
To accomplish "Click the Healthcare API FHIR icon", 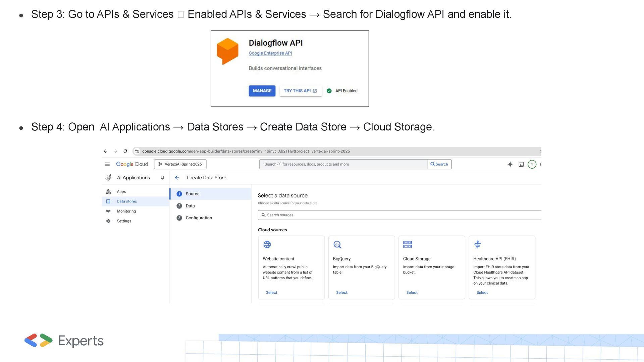I will 478,245.
